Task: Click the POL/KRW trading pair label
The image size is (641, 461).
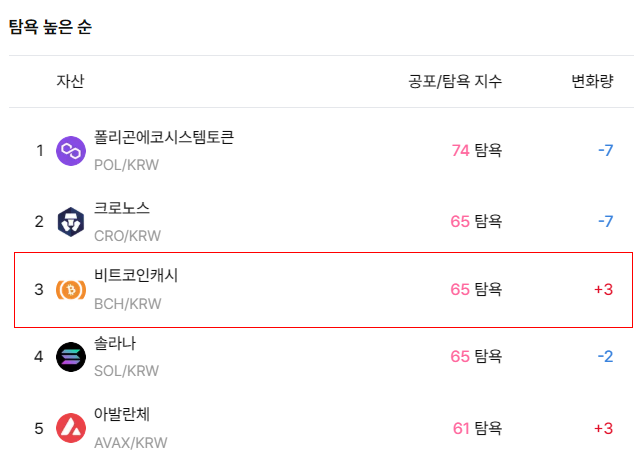Action: (126, 165)
